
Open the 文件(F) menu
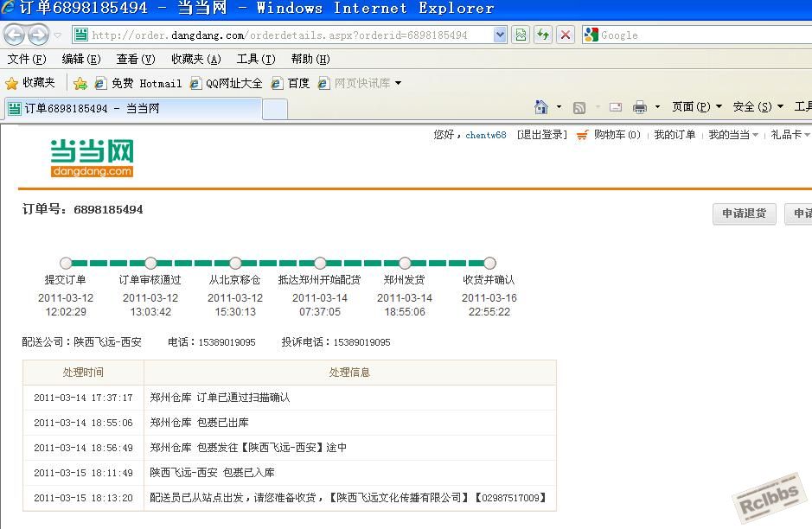27,59
